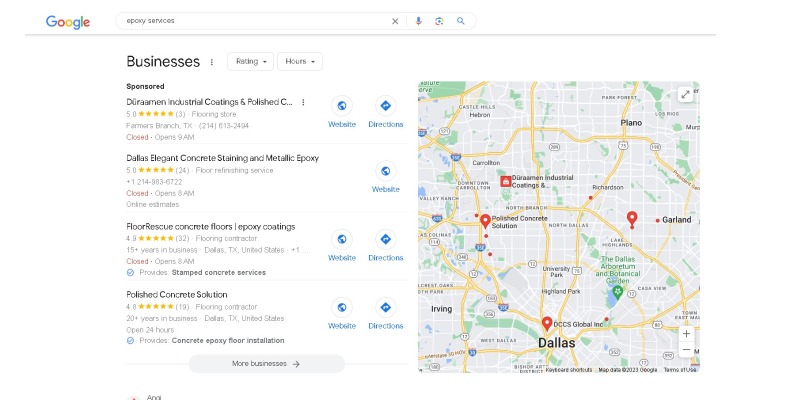Select Polished Concrete Solution map pin
This screenshot has width=800, height=400.
click(x=485, y=221)
